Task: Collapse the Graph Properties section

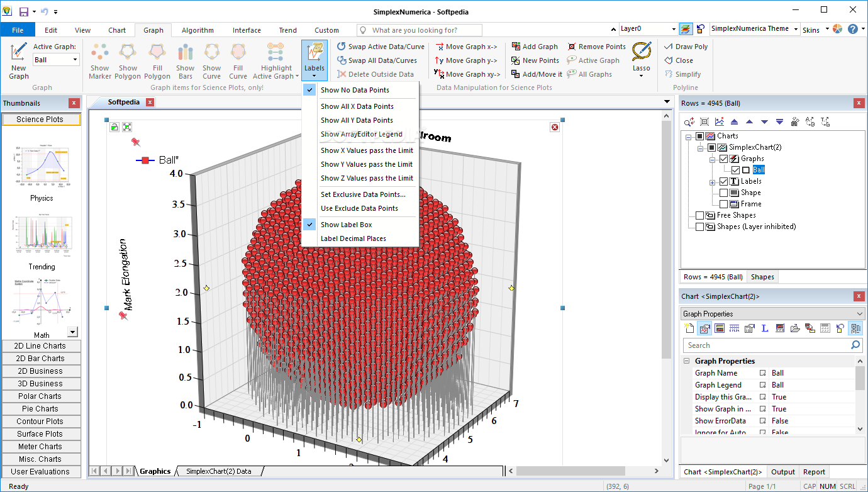Action: tap(686, 361)
